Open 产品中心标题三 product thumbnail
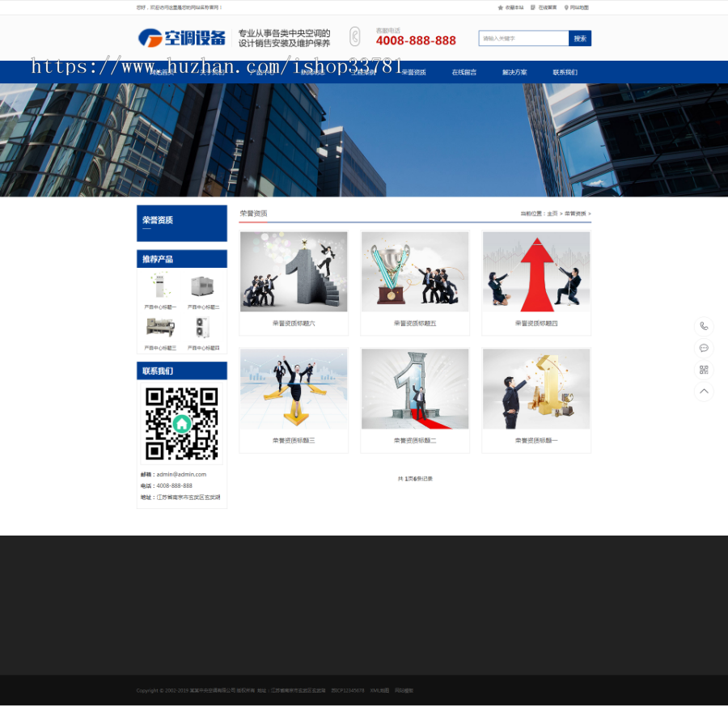The height and width of the screenshot is (716, 728). [x=160, y=327]
